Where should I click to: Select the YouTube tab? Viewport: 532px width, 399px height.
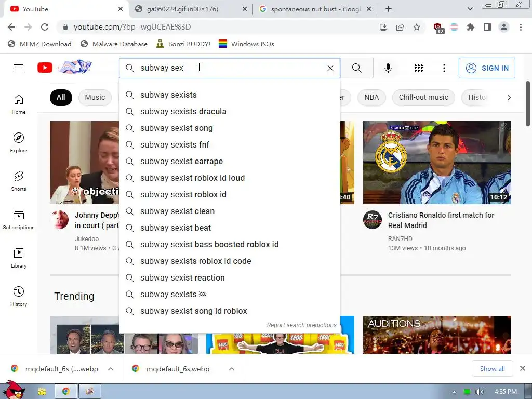[x=64, y=9]
